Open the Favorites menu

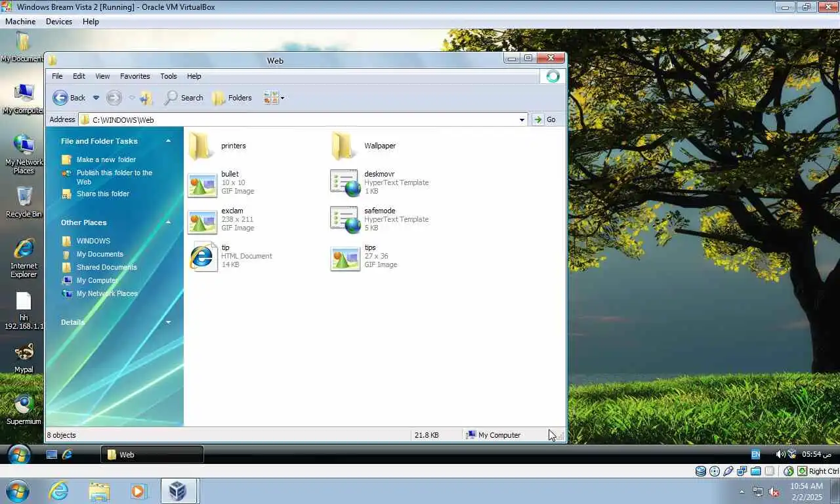[x=135, y=76]
